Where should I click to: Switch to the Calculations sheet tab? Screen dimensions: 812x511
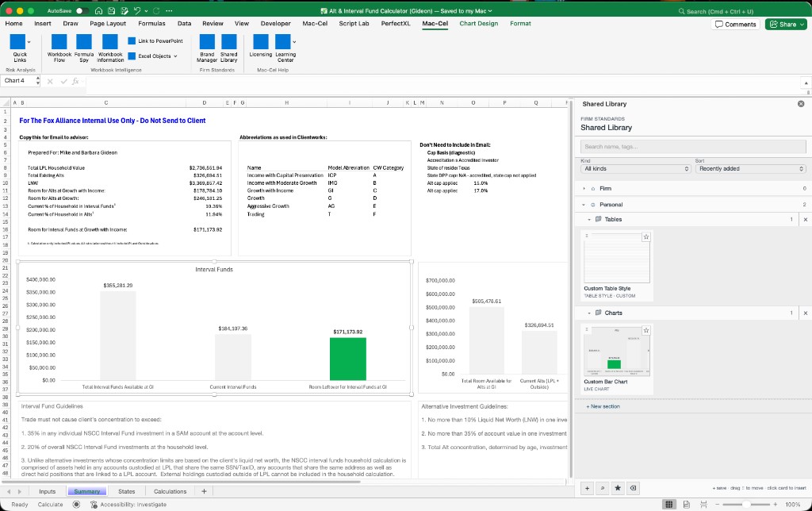tap(170, 491)
